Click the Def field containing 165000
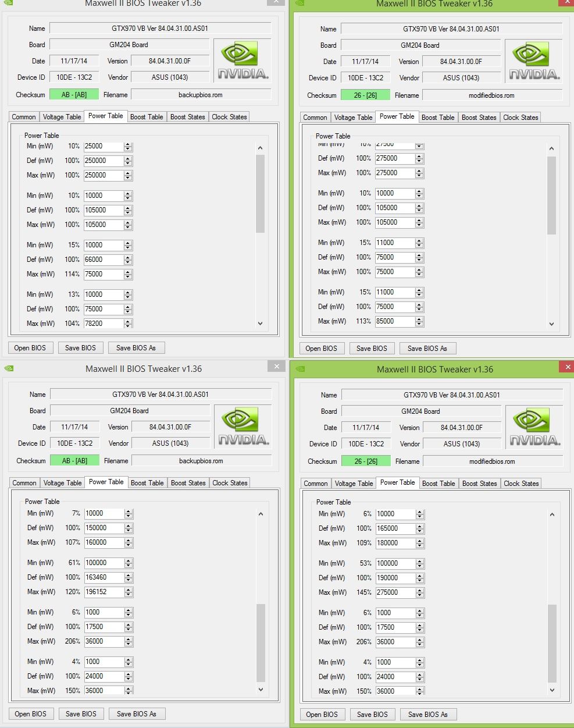The width and height of the screenshot is (574, 728). tap(395, 528)
